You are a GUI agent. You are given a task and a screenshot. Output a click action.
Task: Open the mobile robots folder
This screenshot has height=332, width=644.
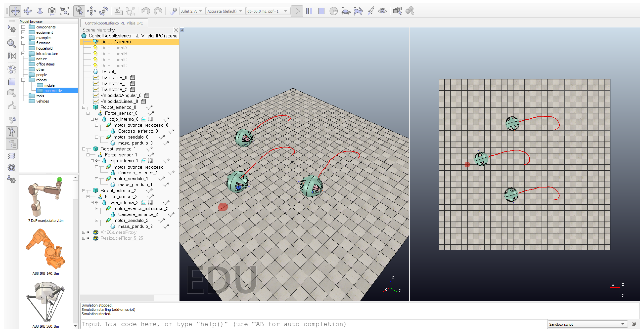click(49, 85)
